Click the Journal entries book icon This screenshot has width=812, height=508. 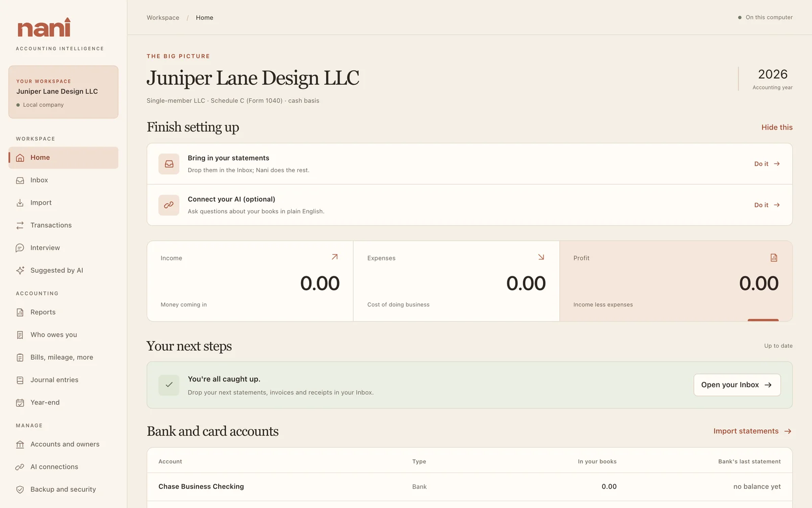point(20,380)
